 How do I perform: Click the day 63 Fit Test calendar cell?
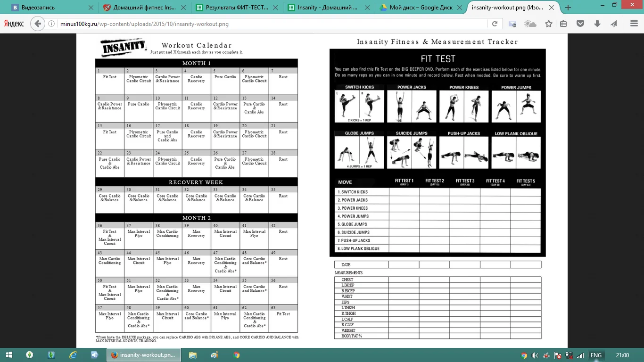pyautogui.click(x=283, y=318)
